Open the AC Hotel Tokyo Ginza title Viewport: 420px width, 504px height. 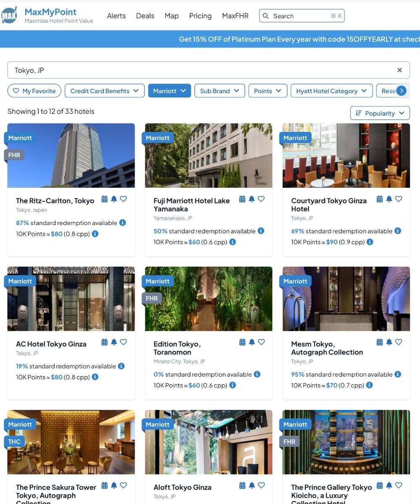[x=51, y=344]
